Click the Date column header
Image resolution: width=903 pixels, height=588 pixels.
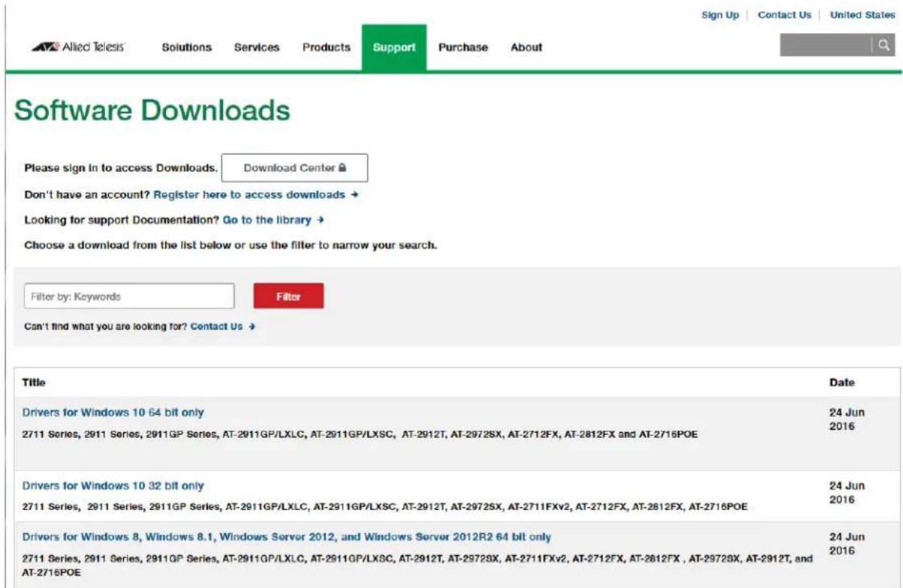841,382
